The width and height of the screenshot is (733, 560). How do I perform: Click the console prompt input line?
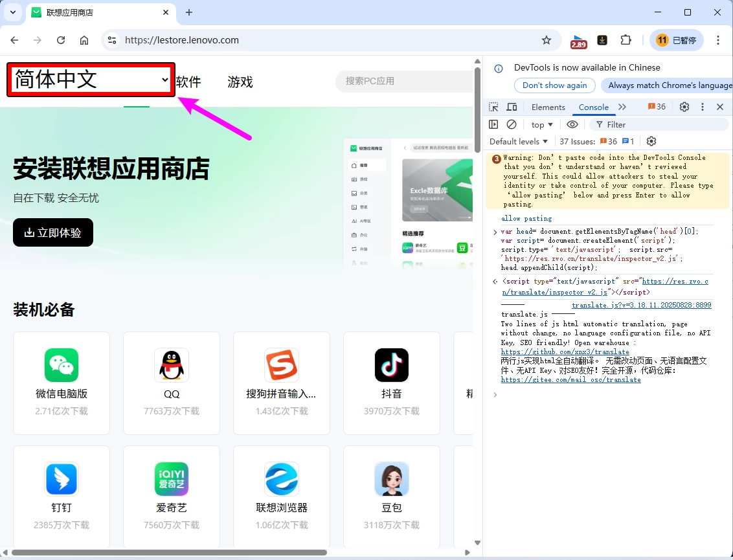(x=606, y=395)
